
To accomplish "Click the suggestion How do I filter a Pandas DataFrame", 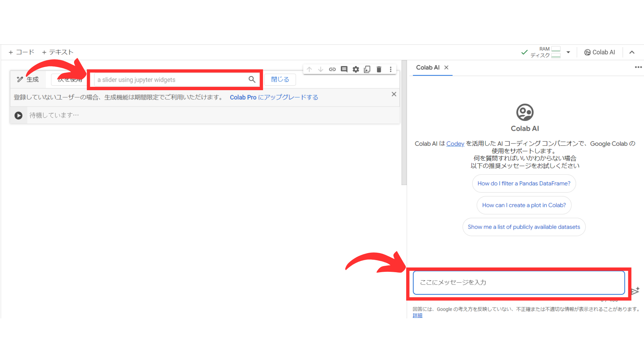I will [524, 183].
